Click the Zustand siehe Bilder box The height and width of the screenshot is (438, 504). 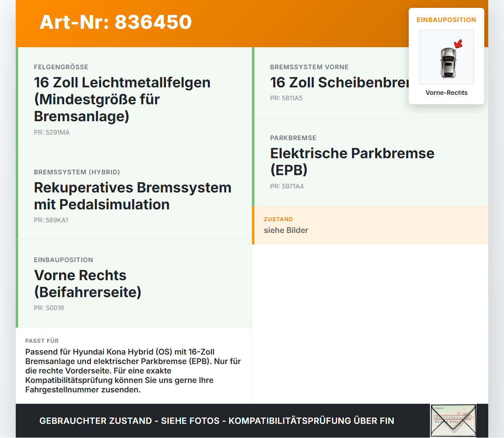pyautogui.click(x=370, y=225)
